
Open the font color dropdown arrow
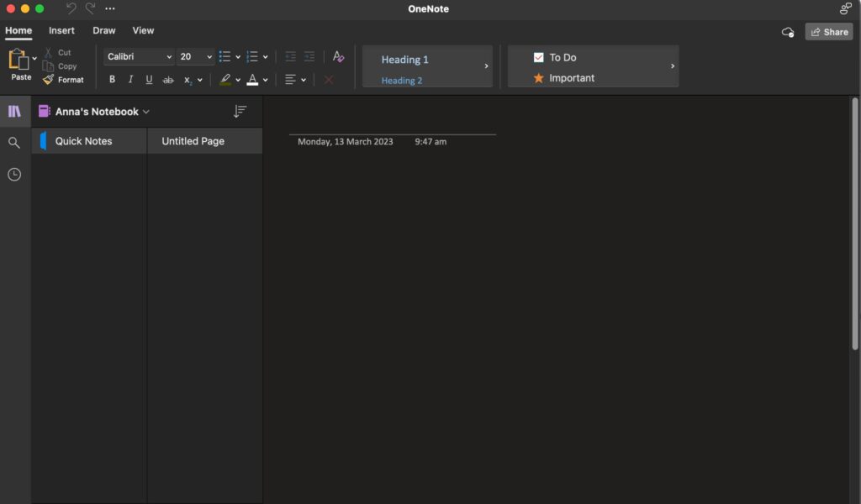coord(265,80)
